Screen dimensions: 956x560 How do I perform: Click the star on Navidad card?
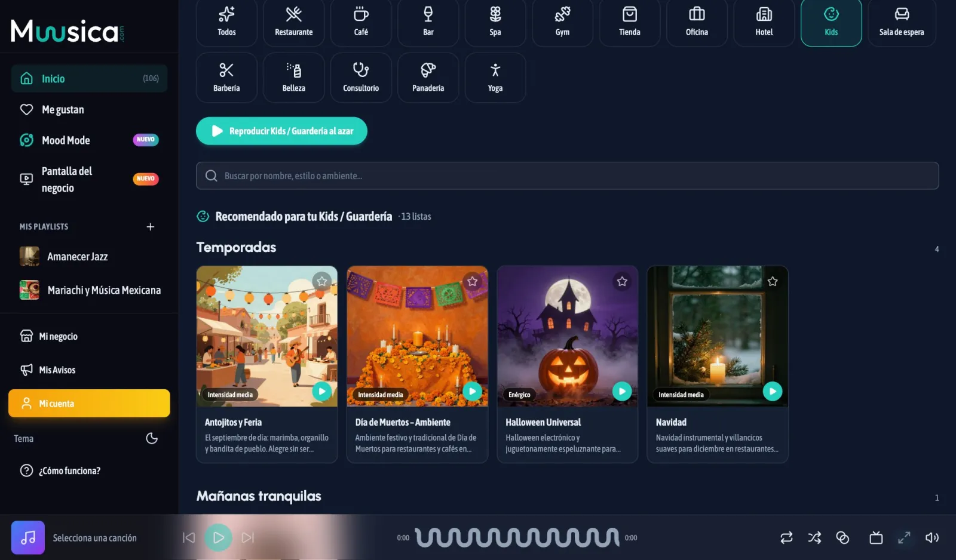773,281
